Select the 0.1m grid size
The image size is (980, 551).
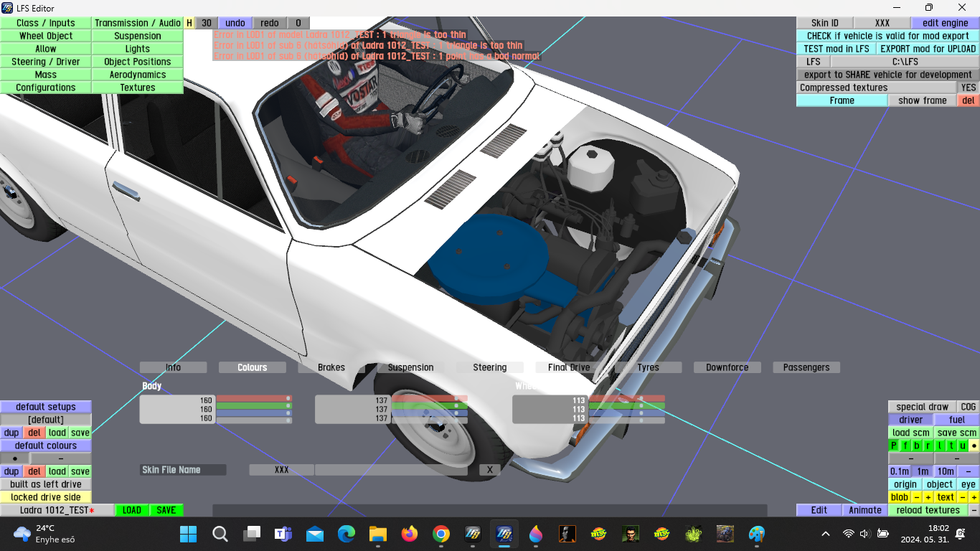pyautogui.click(x=900, y=471)
